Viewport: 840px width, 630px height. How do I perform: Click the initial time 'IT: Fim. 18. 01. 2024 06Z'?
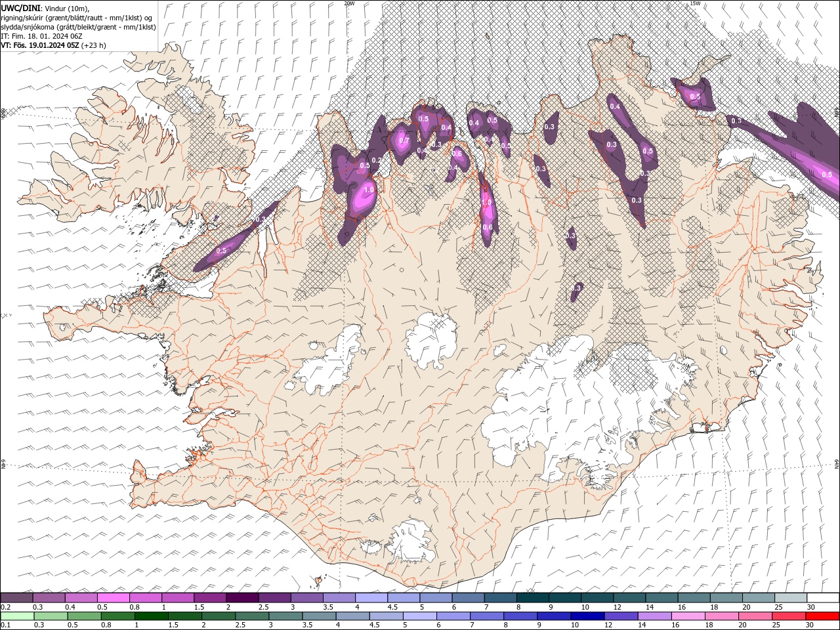coord(41,36)
